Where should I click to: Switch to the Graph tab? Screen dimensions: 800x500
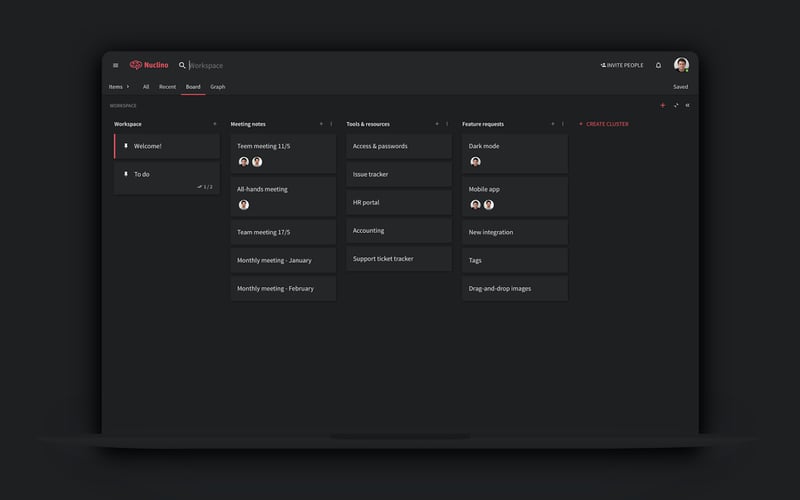[x=218, y=87]
